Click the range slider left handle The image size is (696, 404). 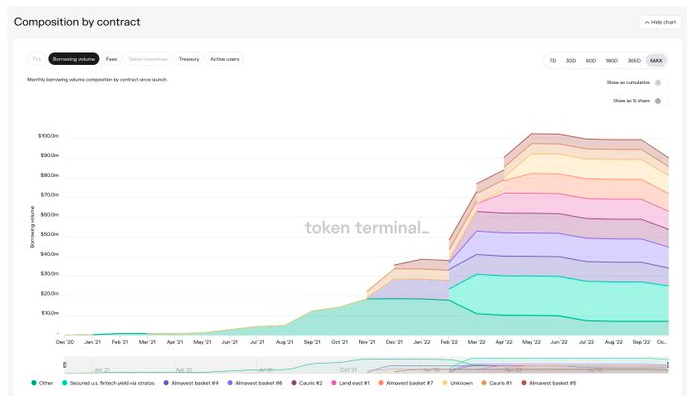[66, 365]
